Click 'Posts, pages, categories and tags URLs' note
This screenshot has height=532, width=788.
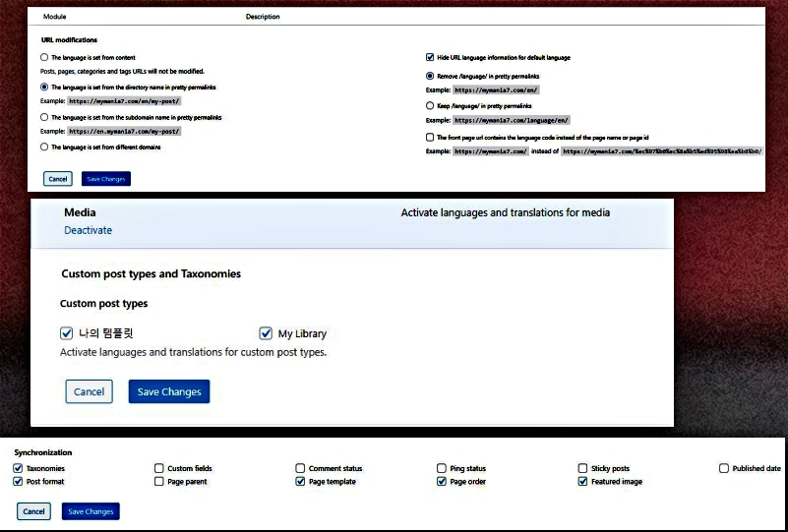[x=122, y=72]
